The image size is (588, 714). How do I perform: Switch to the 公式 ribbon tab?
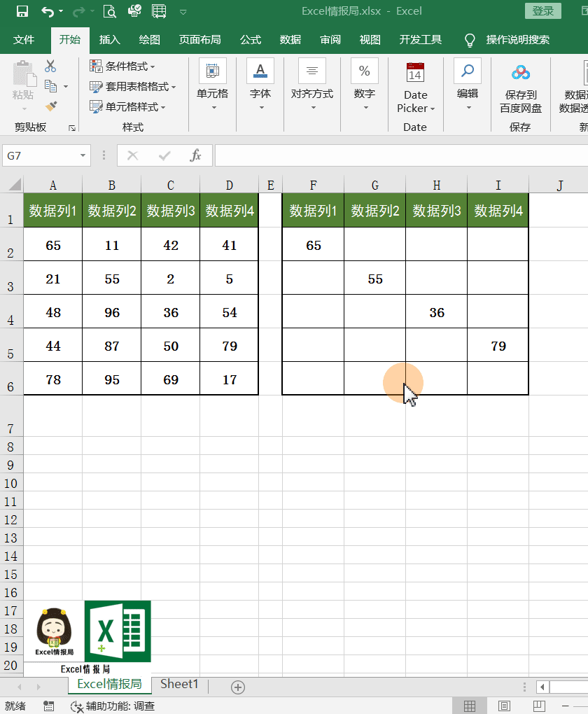pyautogui.click(x=251, y=40)
